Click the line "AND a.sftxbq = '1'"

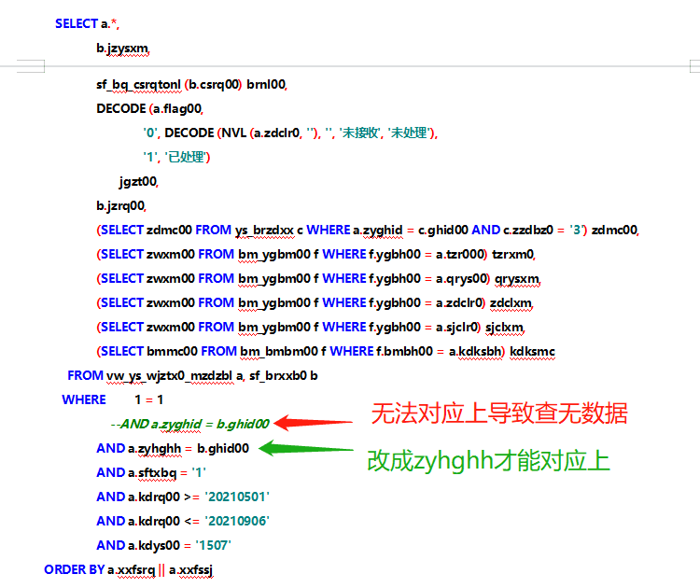pyautogui.click(x=151, y=473)
